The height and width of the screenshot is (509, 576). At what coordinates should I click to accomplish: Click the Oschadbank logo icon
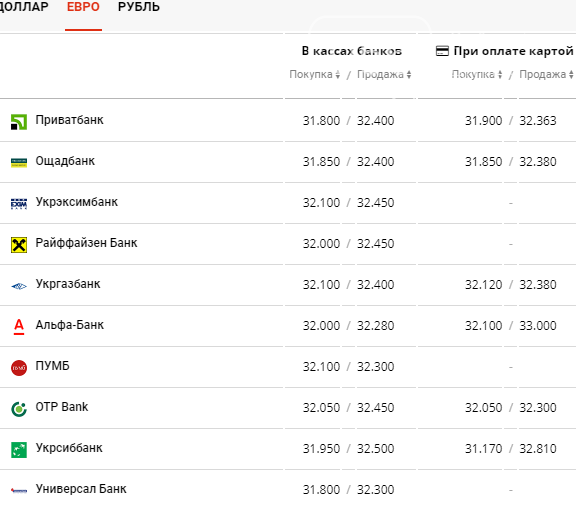[19, 163]
